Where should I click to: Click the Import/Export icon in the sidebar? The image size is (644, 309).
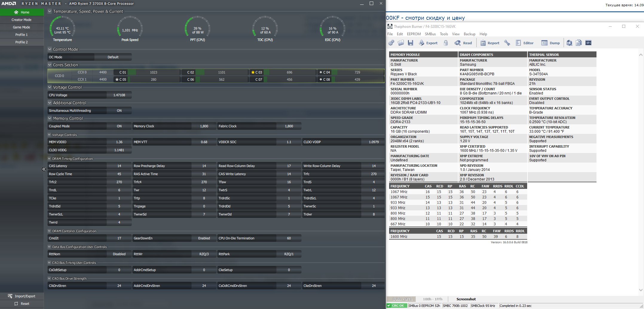point(10,296)
